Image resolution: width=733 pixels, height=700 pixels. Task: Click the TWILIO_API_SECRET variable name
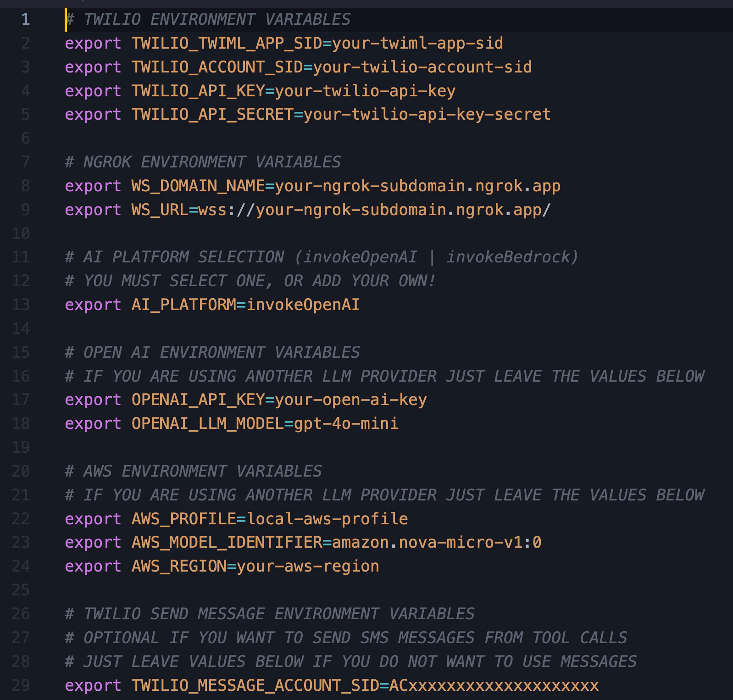212,114
